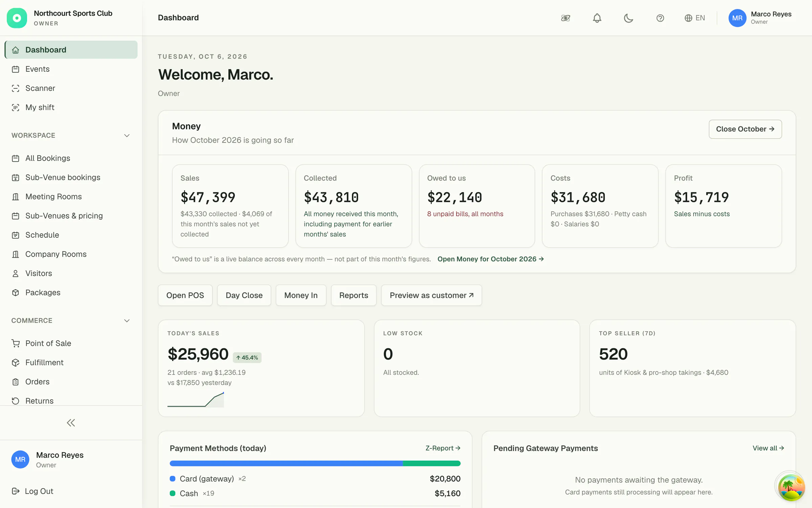
Task: Click the Reports button
Action: 354,295
